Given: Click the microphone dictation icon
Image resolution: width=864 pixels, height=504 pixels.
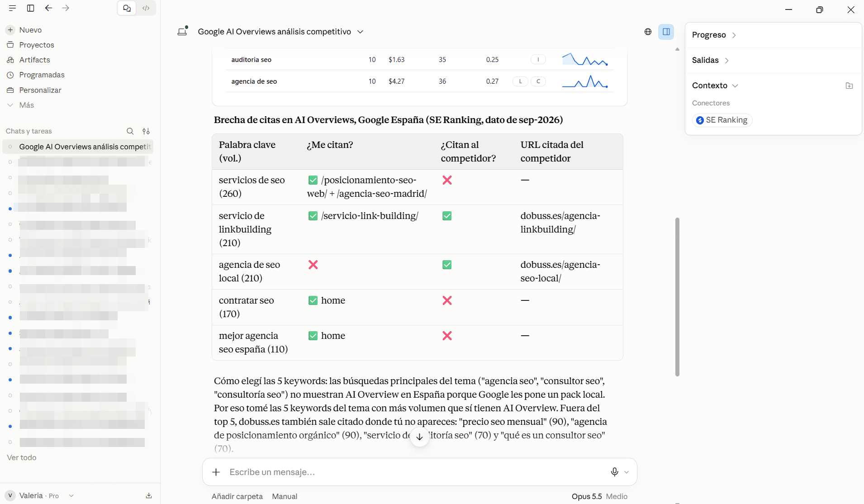Looking at the screenshot, I should click(614, 472).
